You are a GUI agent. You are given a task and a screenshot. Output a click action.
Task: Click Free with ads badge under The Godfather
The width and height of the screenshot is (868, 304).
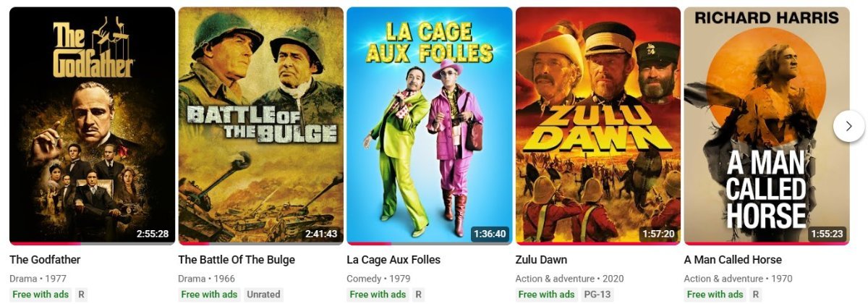click(x=41, y=295)
